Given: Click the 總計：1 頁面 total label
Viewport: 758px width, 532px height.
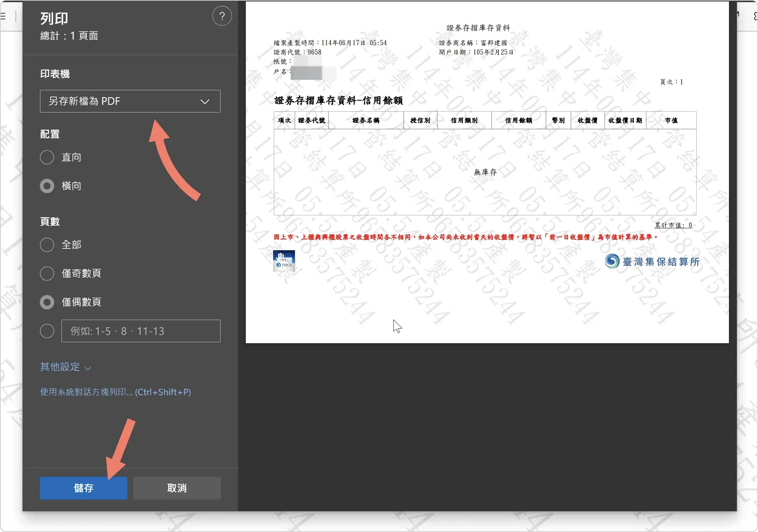Looking at the screenshot, I should 69,36.
